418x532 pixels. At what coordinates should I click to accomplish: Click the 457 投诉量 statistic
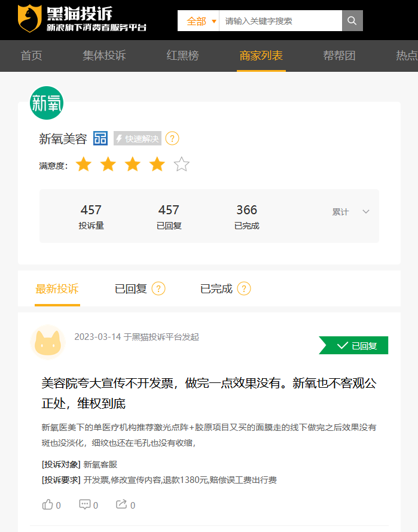91,216
